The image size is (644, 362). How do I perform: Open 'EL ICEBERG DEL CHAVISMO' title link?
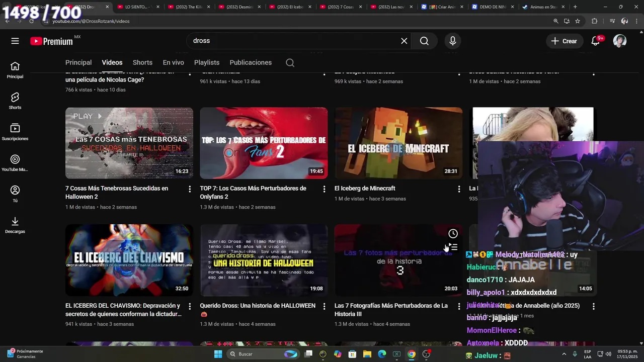pyautogui.click(x=123, y=310)
